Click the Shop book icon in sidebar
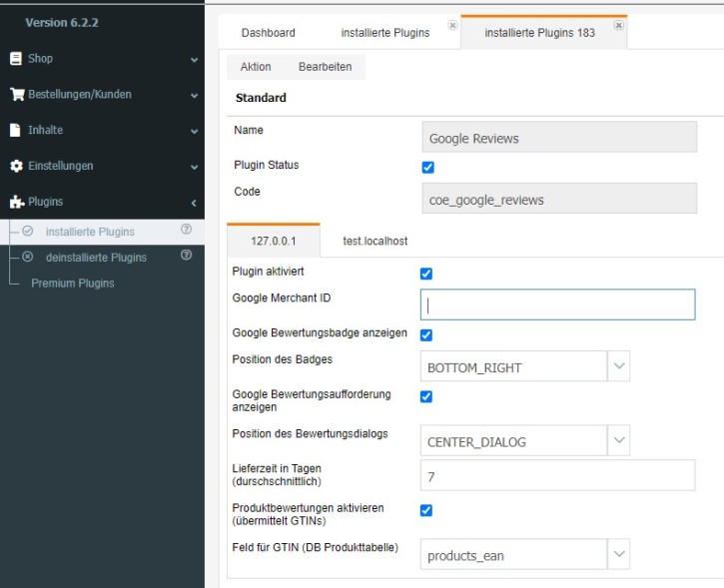The image size is (724, 588). [x=16, y=59]
